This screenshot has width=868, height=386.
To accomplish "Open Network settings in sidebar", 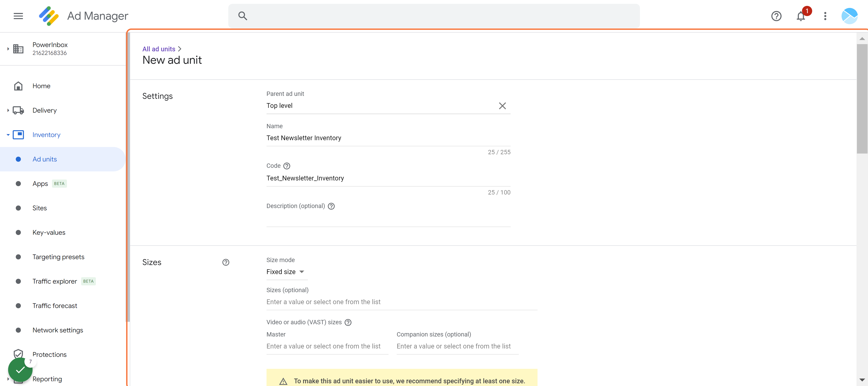I will [x=63, y=330].
